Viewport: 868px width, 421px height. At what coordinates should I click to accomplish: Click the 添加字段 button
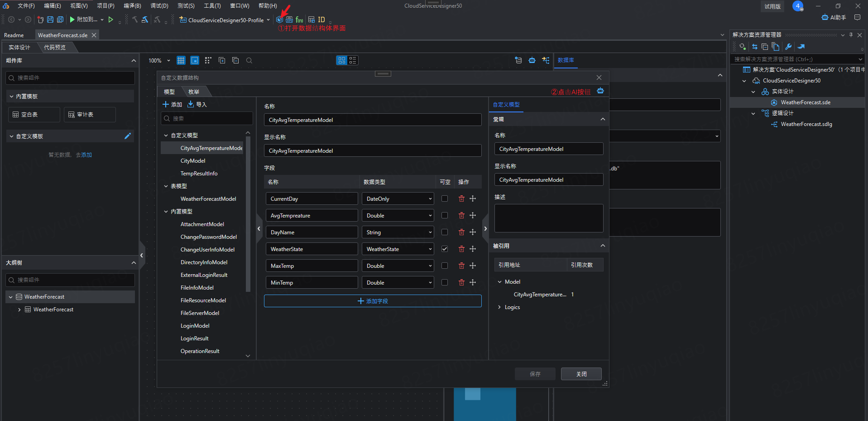click(x=372, y=301)
